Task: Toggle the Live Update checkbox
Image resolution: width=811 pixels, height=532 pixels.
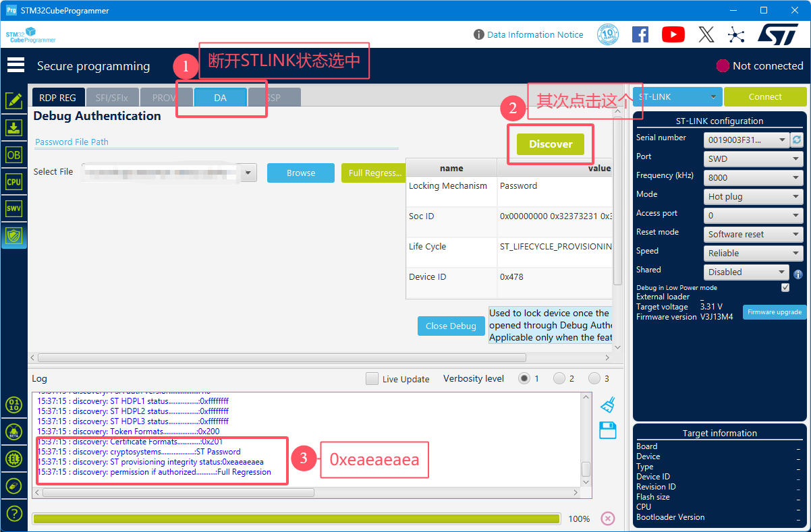Action: click(372, 378)
